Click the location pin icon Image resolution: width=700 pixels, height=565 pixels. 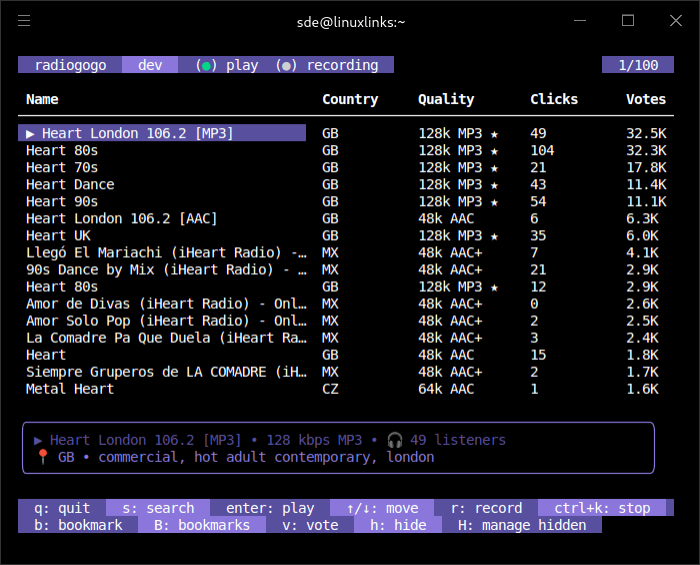point(42,457)
